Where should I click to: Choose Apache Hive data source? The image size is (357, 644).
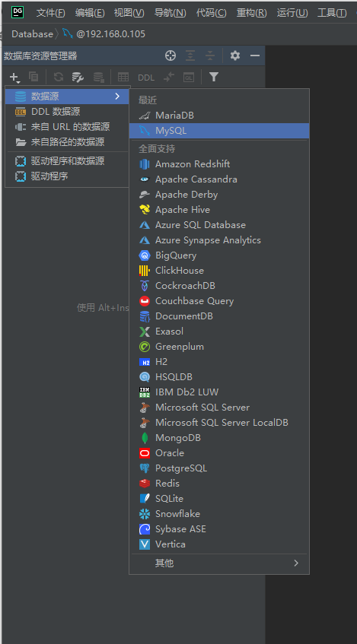tap(219, 209)
